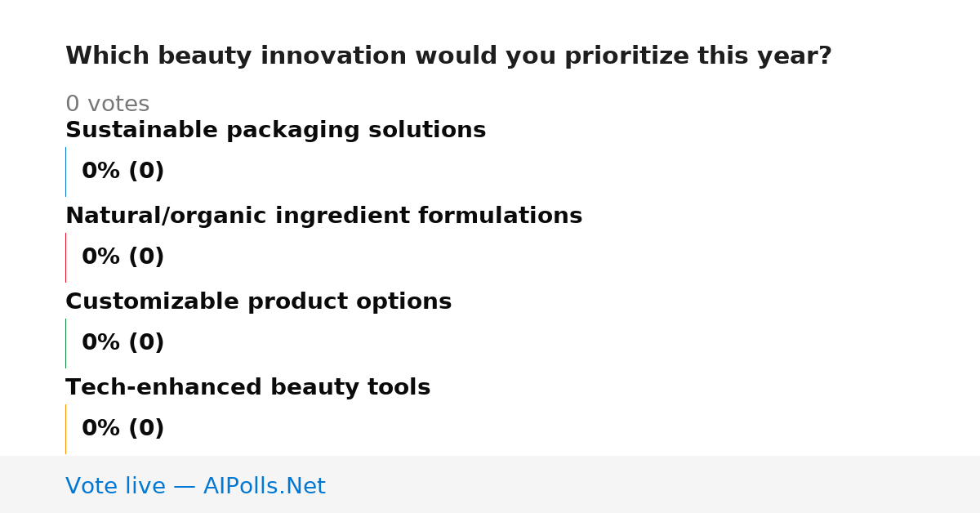Click the 0% (0) result for Sustainable packaging
Screen dimensions: 980x513
122,172
